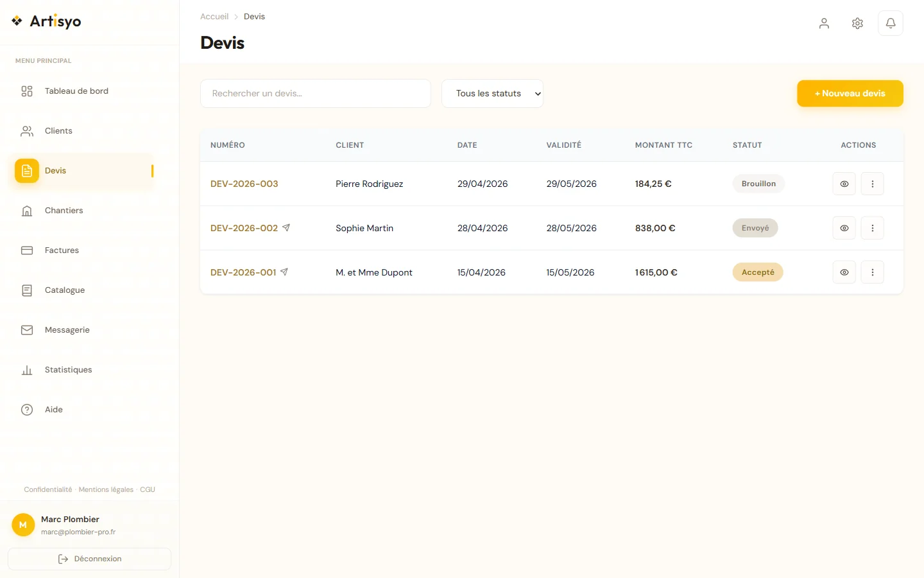Open notifications bell
924x578 pixels.
[891, 23]
